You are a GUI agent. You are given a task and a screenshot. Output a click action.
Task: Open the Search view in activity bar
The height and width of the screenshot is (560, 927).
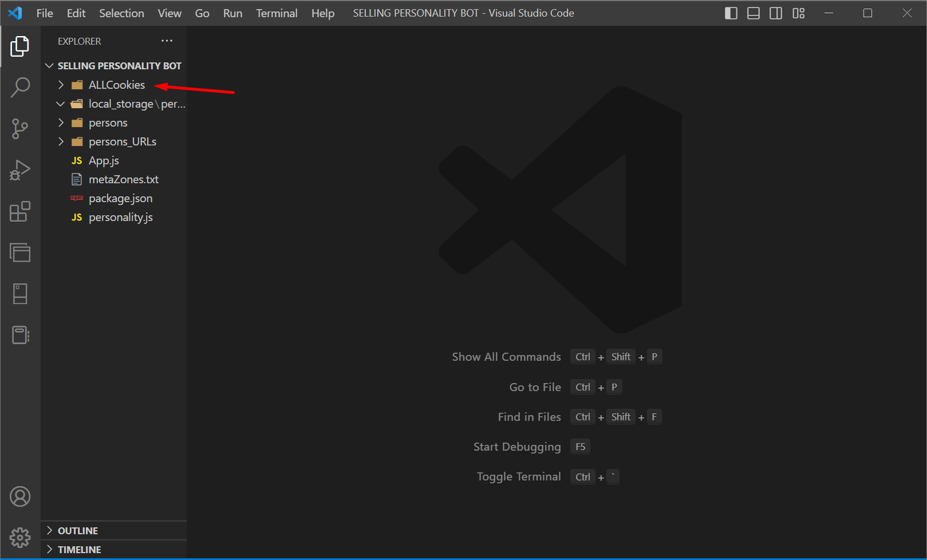(20, 88)
